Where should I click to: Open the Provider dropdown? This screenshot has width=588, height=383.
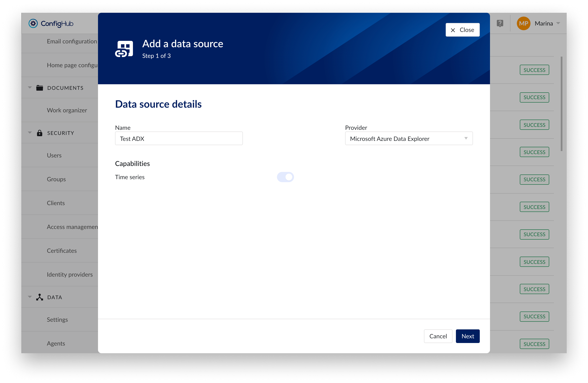coord(409,139)
